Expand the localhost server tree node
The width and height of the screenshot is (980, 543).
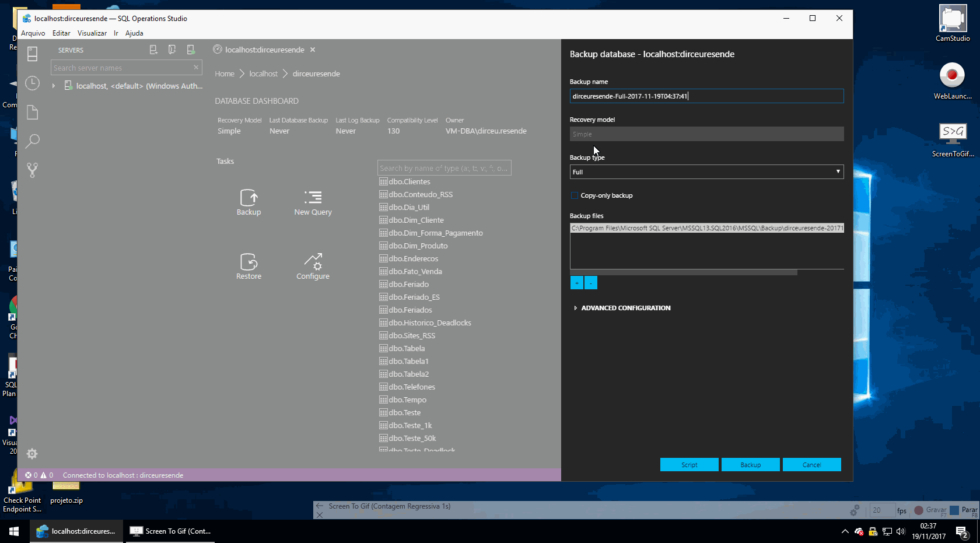point(54,86)
